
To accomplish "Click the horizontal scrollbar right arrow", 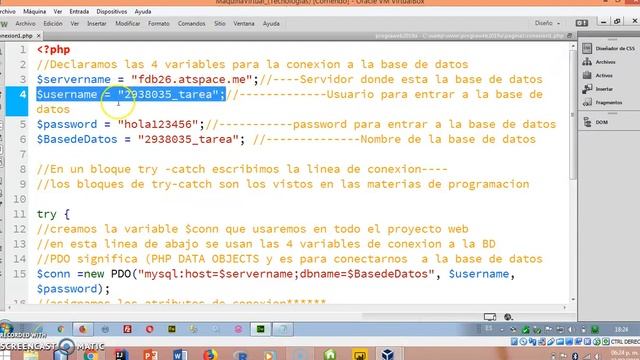I will coord(564,307).
